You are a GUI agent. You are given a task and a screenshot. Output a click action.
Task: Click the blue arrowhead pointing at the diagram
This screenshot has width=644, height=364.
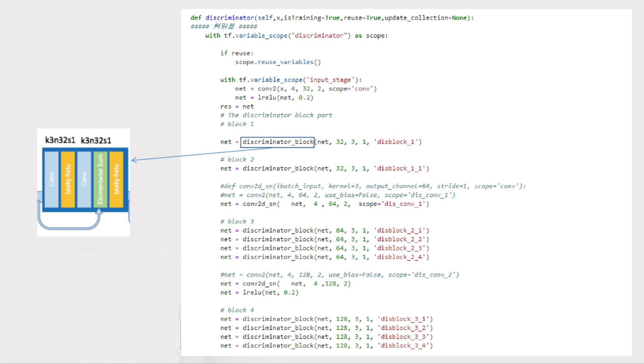pos(133,160)
